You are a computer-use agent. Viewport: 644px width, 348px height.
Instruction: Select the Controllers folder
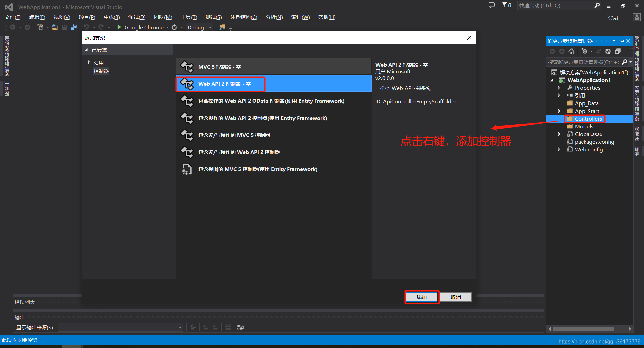588,119
